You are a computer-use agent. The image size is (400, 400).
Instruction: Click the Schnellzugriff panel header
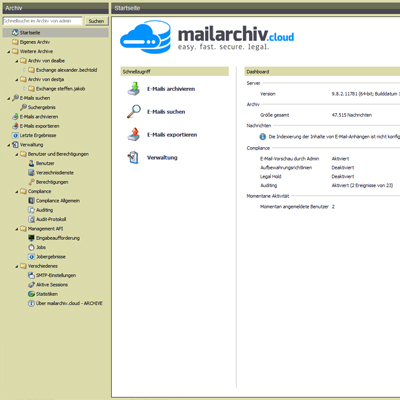(175, 71)
